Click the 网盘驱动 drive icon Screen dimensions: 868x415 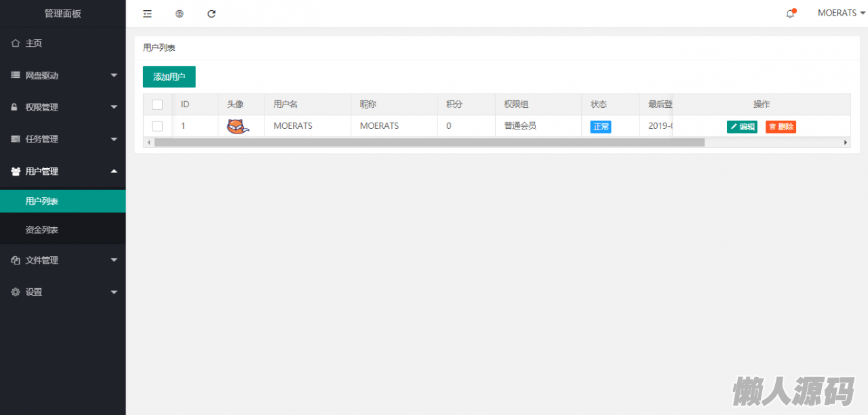tap(16, 75)
